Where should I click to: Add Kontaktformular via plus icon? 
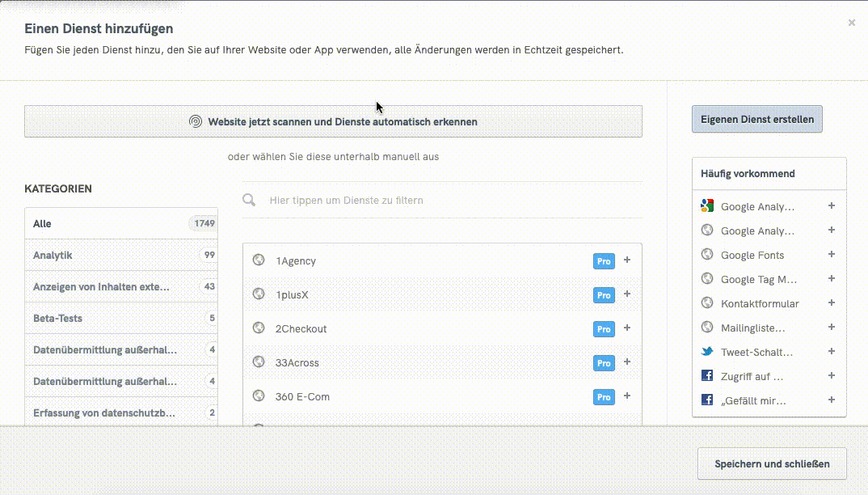coord(832,303)
